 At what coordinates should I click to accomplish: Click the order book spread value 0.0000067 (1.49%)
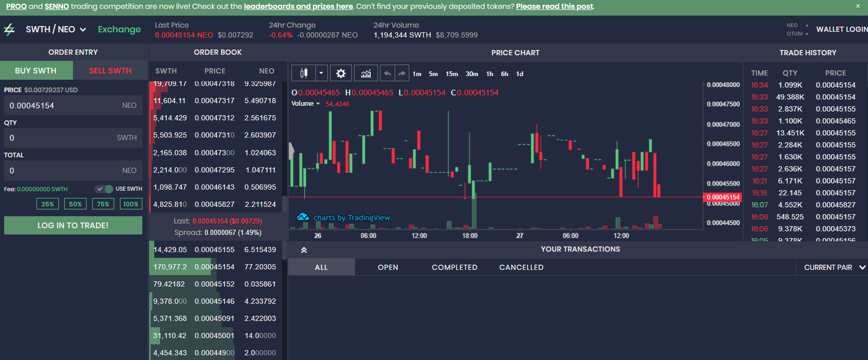tap(233, 232)
